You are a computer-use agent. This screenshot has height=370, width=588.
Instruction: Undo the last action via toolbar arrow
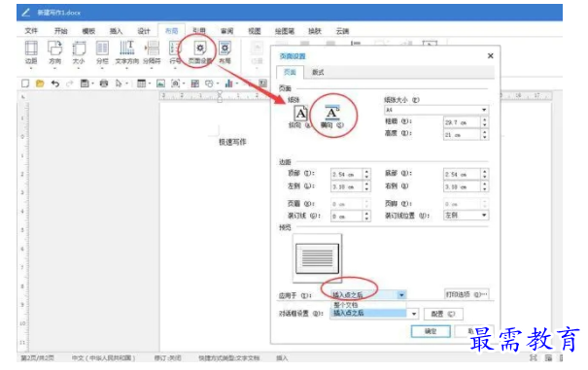tap(55, 84)
